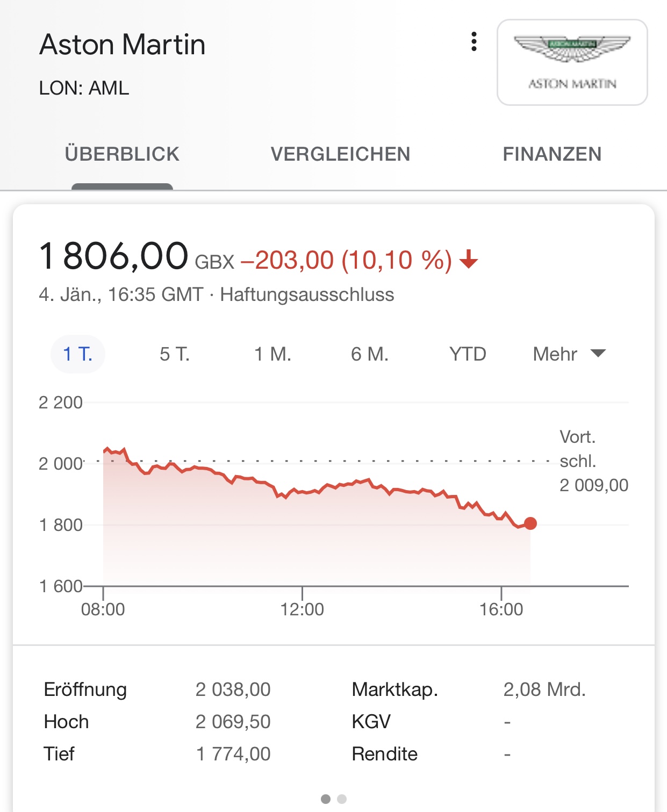Click the red end-point dot on chart
The height and width of the screenshot is (812, 667).
click(x=530, y=523)
